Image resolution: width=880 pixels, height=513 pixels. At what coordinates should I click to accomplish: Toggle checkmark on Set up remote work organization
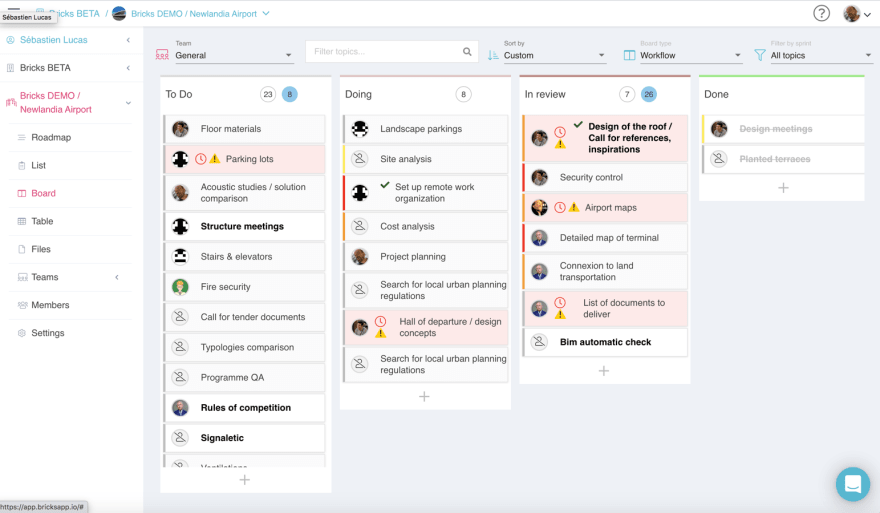[x=385, y=185]
